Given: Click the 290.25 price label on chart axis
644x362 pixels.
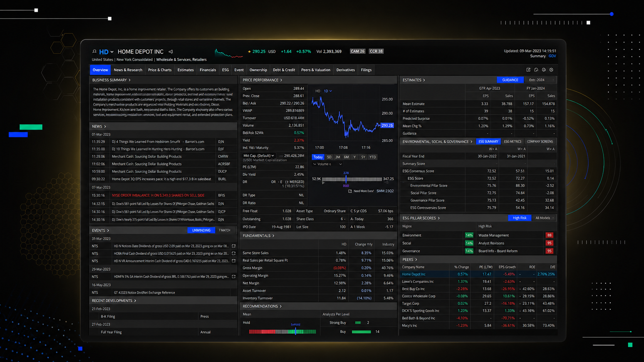Looking at the screenshot, I should [x=387, y=125].
